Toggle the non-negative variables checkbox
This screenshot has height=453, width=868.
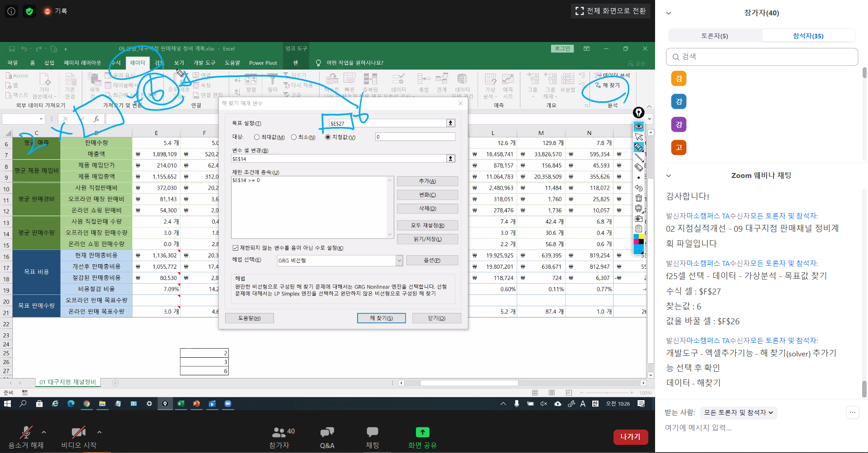coord(236,248)
